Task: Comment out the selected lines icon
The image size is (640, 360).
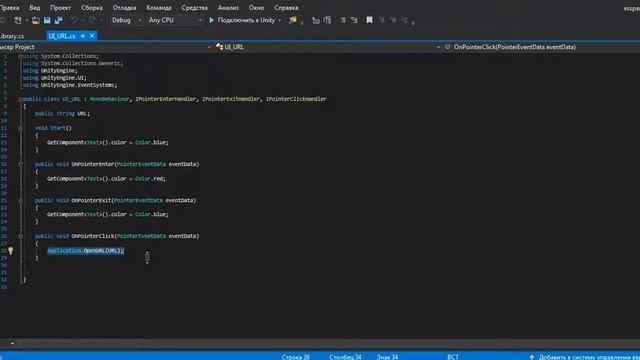Action: [342, 20]
